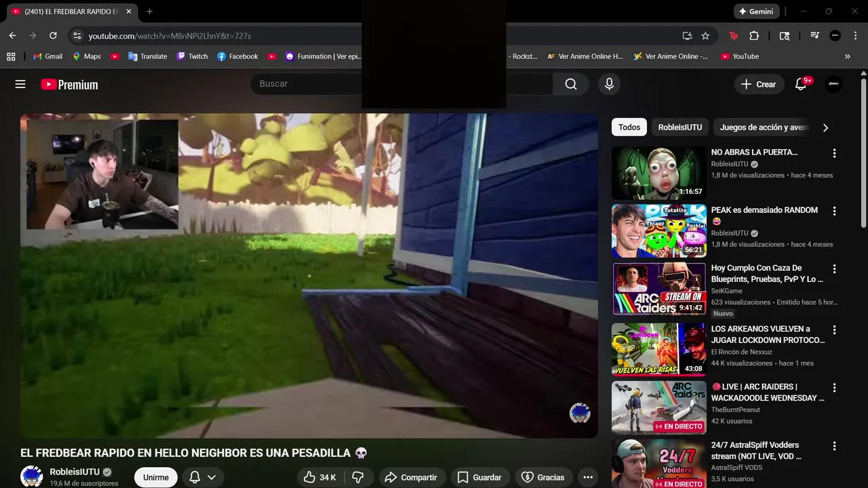This screenshot has width=868, height=488.
Task: Open the Facebook bookmark
Action: click(x=237, y=56)
